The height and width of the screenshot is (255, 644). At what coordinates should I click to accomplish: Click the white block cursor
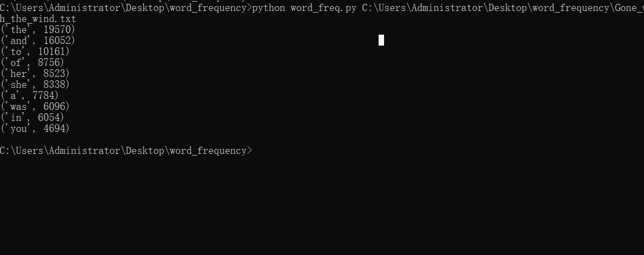(x=381, y=40)
